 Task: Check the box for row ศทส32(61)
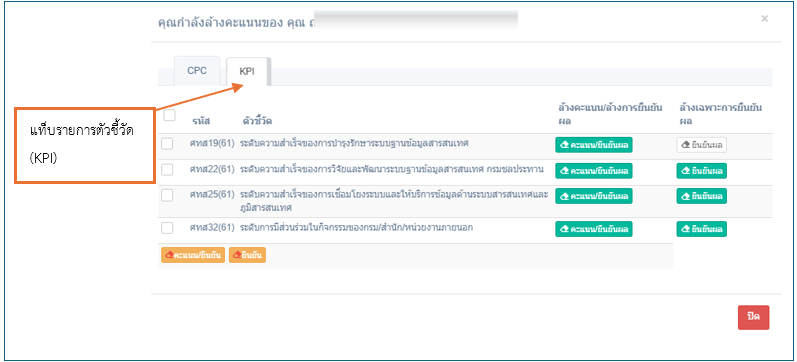(x=167, y=228)
